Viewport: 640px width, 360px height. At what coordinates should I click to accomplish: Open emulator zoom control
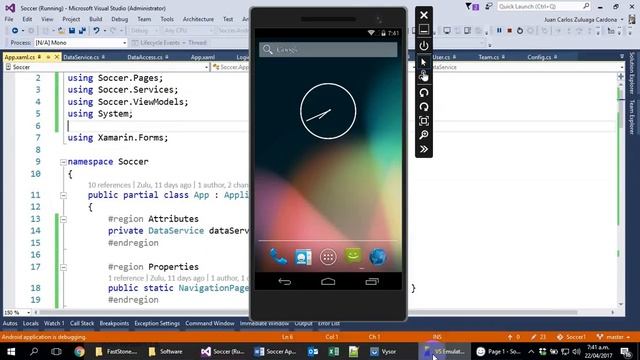(x=424, y=135)
